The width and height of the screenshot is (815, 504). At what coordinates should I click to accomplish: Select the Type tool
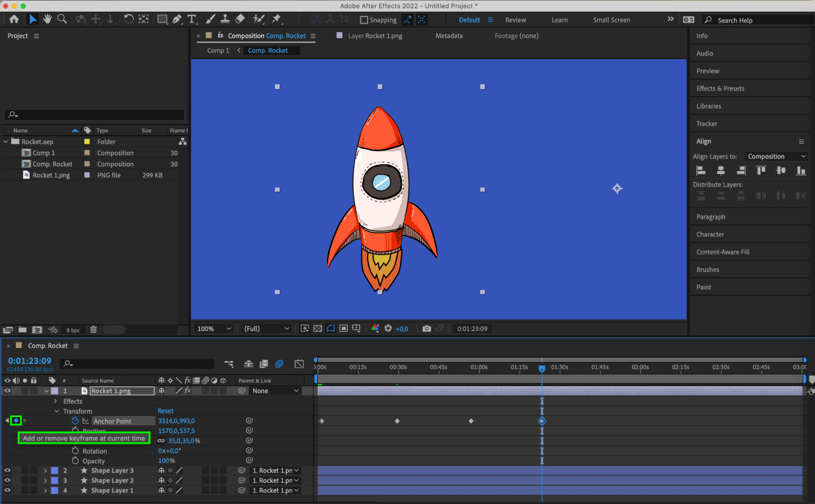(x=192, y=19)
